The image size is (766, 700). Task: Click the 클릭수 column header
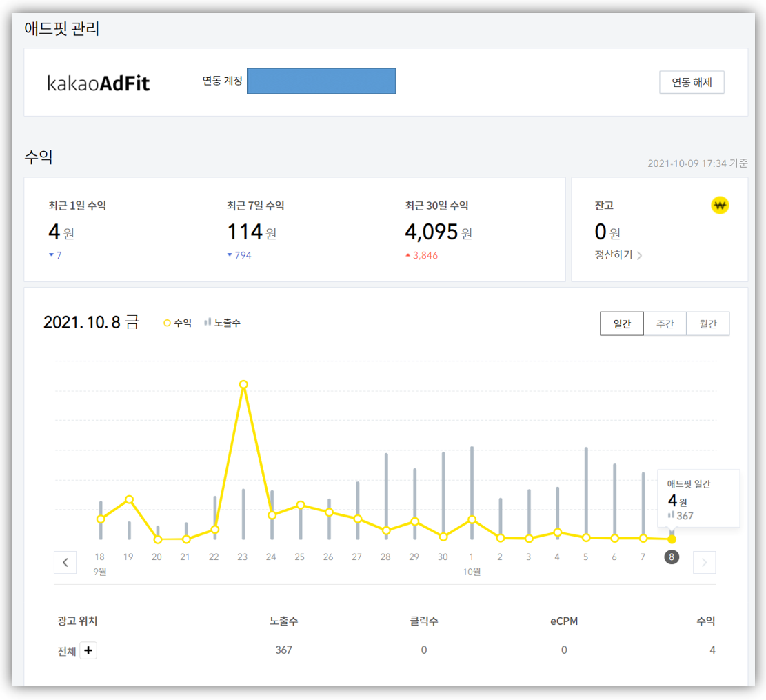423,621
